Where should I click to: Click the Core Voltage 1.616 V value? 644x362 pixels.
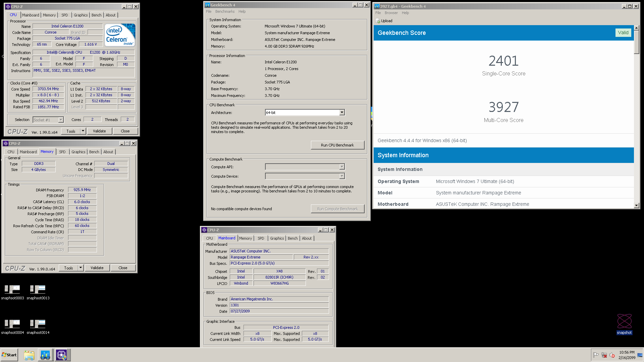pyautogui.click(x=91, y=45)
